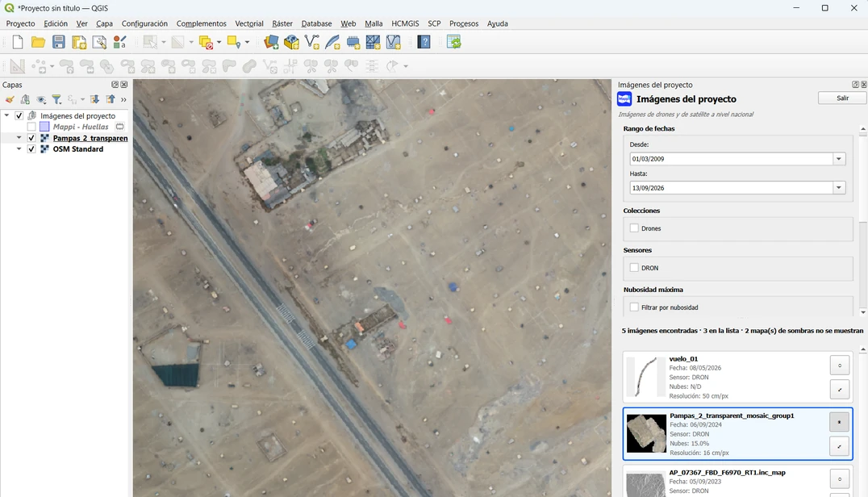Open the Ráster menu
The width and height of the screenshot is (868, 497).
[282, 23]
